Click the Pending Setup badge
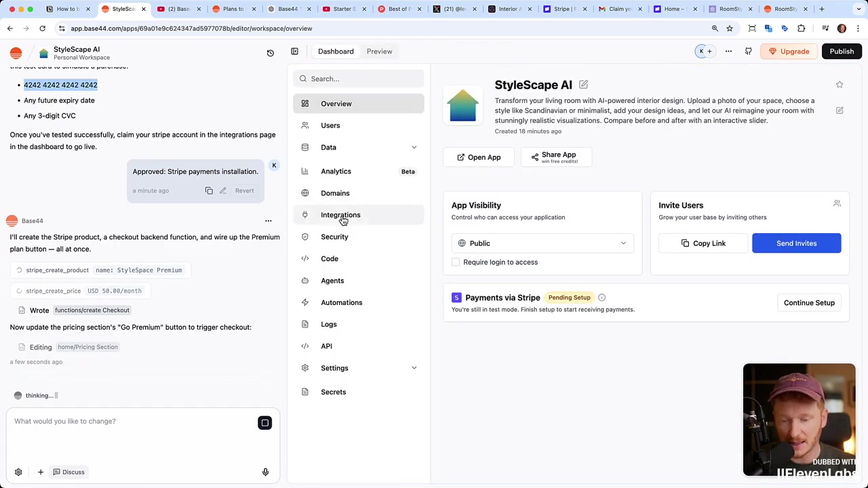 pos(569,298)
